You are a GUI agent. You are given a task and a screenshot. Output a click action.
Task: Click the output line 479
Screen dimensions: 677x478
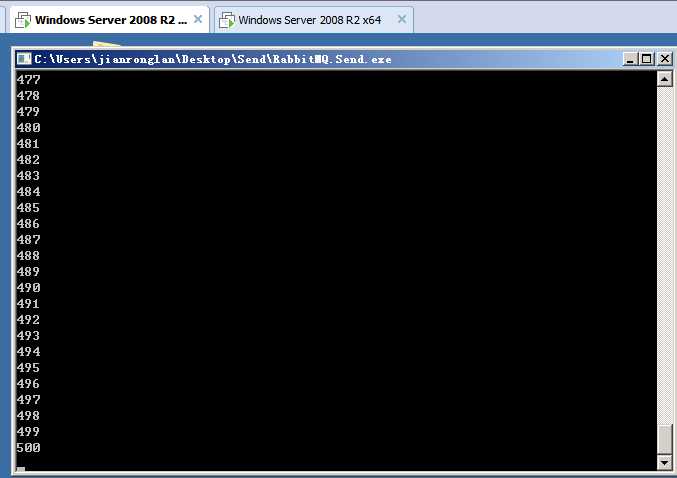click(28, 112)
